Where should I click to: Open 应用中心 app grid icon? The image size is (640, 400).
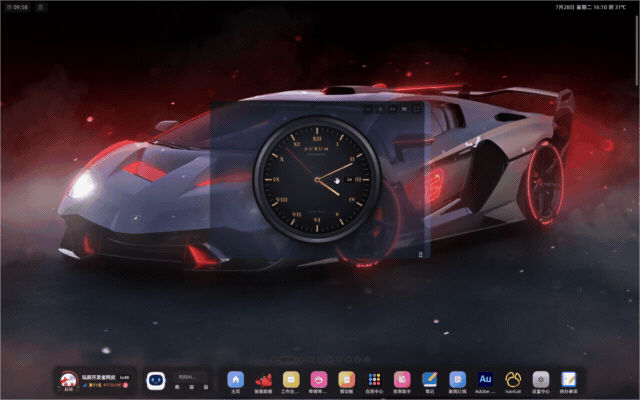click(x=374, y=380)
